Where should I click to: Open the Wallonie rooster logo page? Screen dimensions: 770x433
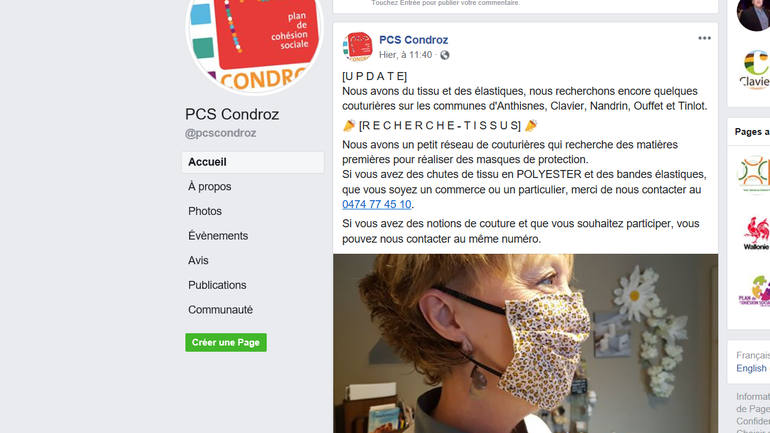[x=756, y=233]
